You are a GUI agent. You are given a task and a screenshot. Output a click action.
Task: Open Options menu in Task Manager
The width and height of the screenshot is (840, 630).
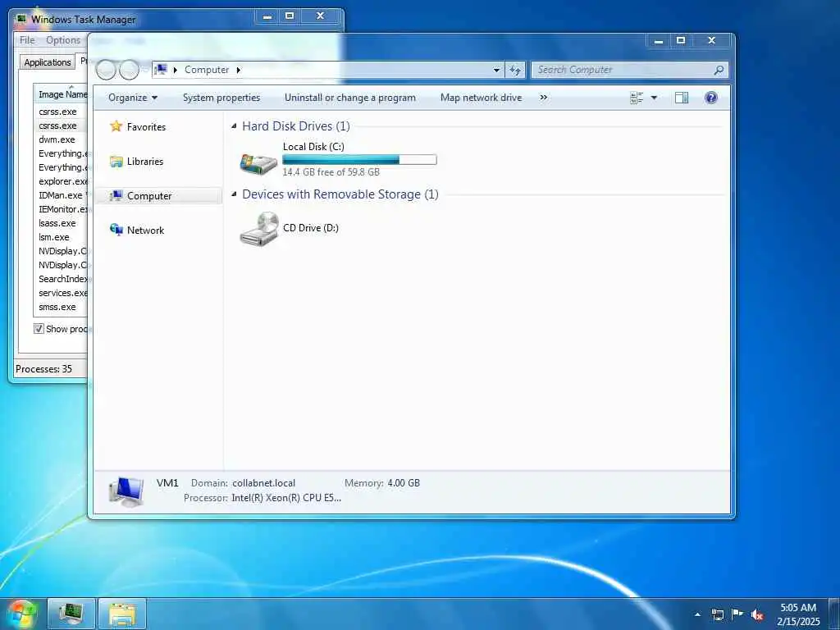pos(62,39)
